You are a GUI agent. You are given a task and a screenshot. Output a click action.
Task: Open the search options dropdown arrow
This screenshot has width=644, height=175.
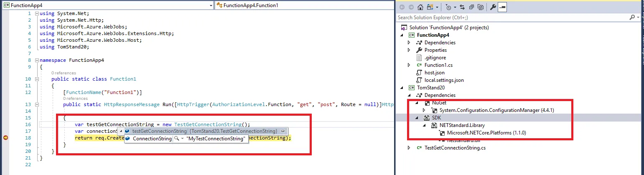pyautogui.click(x=638, y=18)
